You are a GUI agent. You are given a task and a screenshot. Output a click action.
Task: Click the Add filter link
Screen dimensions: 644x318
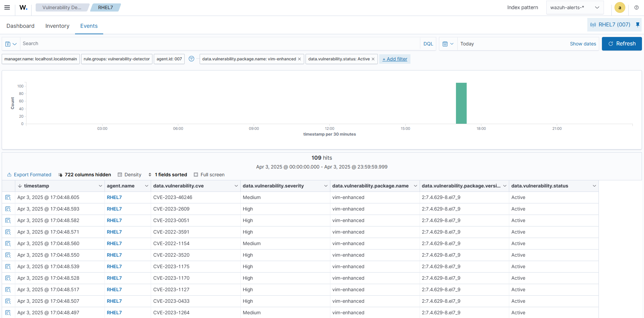pos(394,59)
